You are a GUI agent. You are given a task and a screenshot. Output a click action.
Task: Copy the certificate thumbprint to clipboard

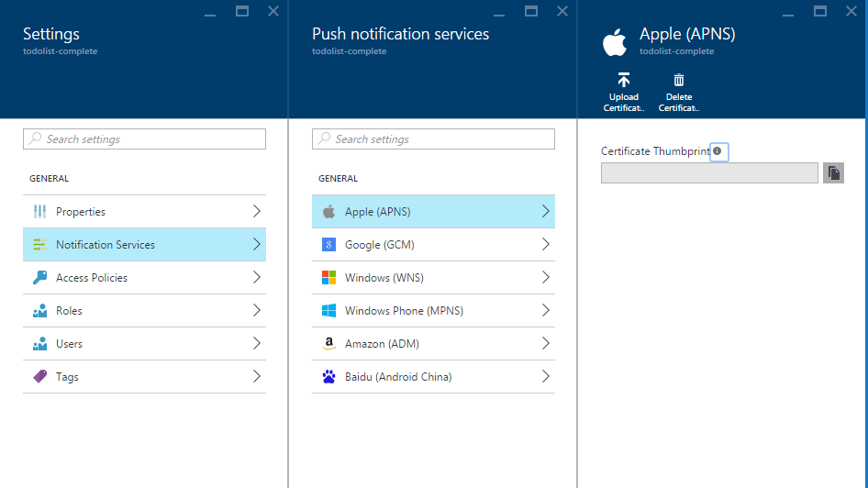coord(834,173)
